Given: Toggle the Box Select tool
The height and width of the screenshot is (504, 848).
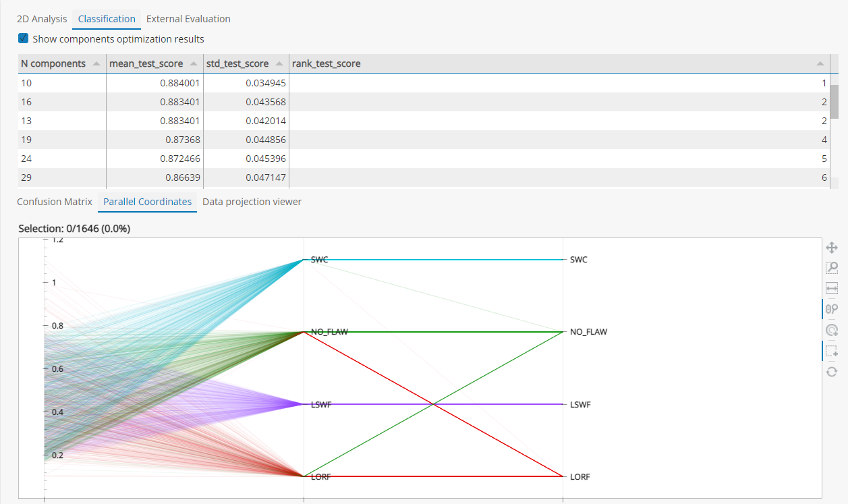Looking at the screenshot, I should coord(832,351).
